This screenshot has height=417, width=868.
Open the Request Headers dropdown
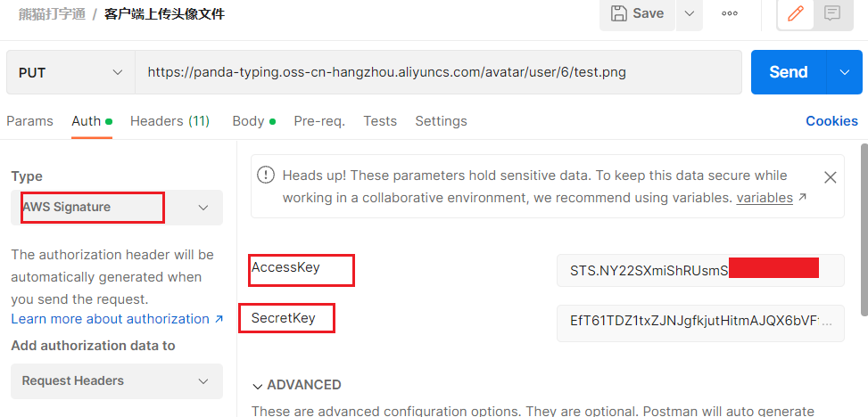[x=116, y=381]
